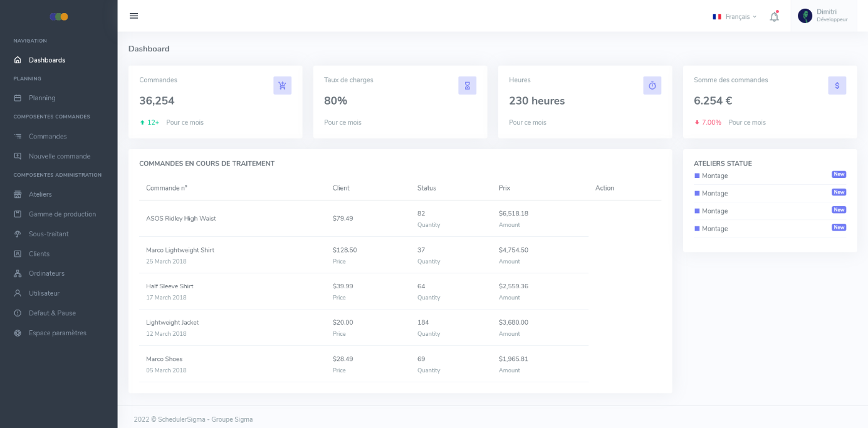Open Espace paramètres in sidebar
Image resolution: width=868 pixels, height=428 pixels.
(58, 333)
